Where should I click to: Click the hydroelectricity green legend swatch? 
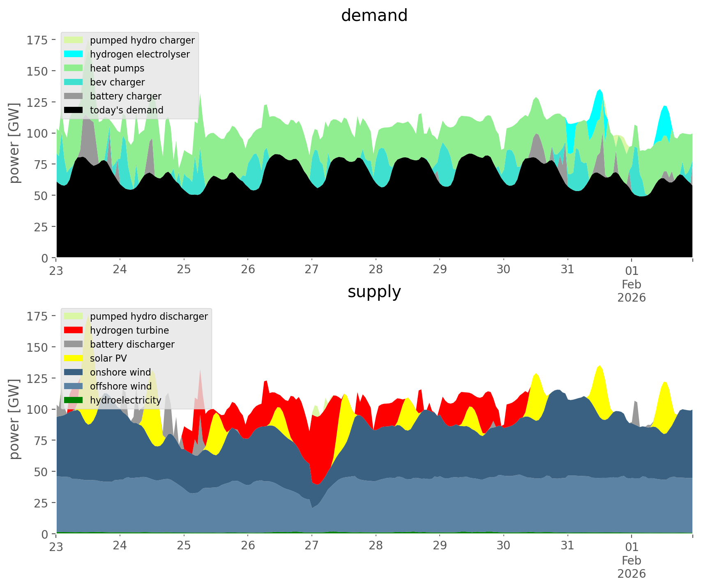pos(73,400)
